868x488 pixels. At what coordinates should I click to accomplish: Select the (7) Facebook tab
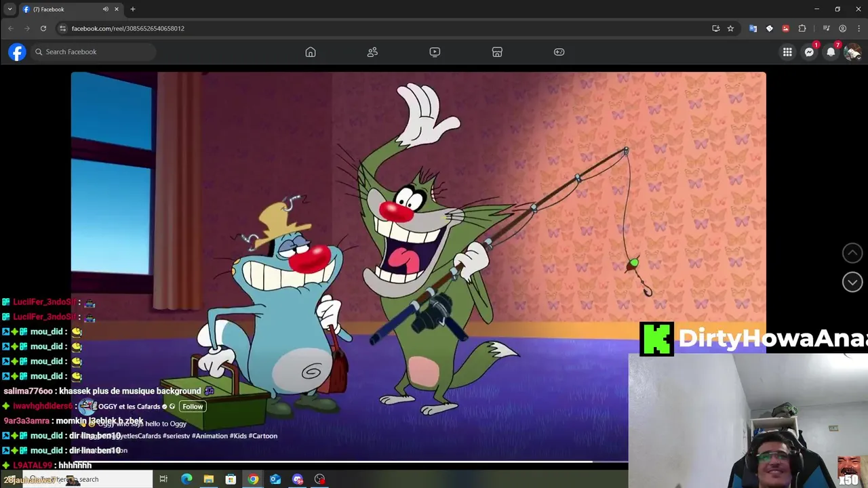click(71, 9)
